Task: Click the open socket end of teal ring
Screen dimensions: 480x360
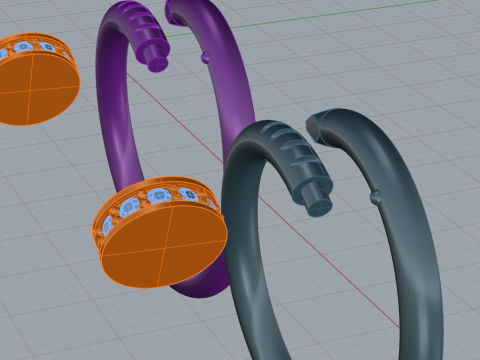Action: [313, 128]
